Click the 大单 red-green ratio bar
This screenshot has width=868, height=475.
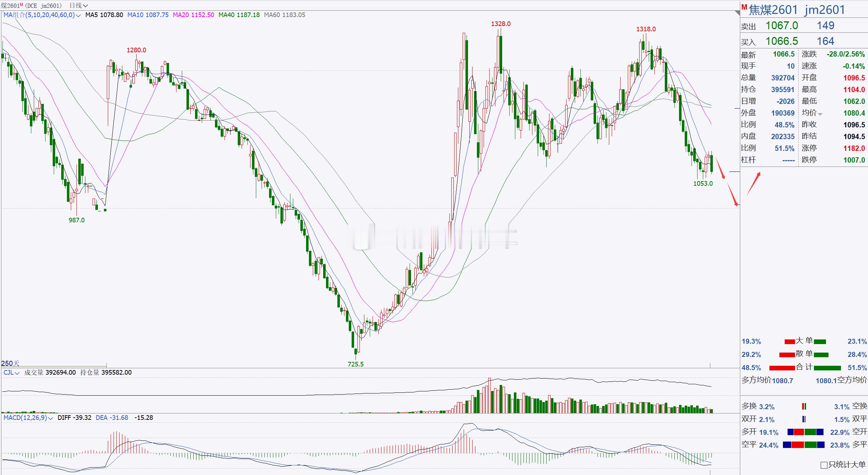[805, 341]
